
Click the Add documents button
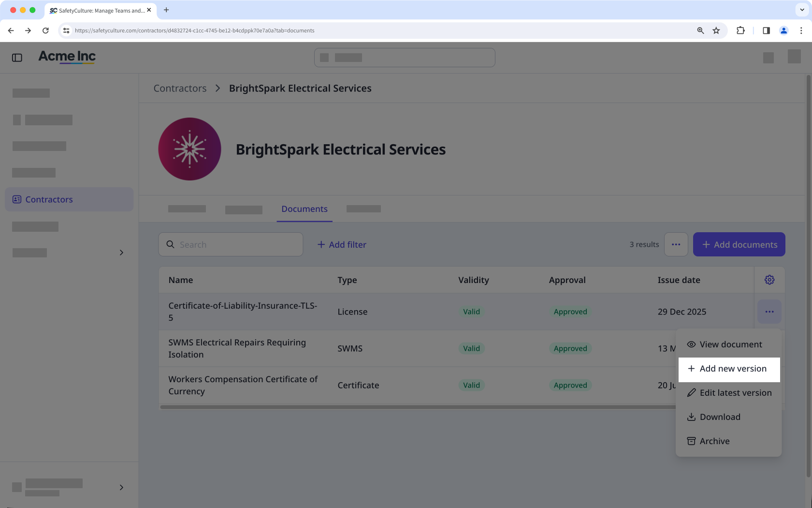click(x=739, y=244)
